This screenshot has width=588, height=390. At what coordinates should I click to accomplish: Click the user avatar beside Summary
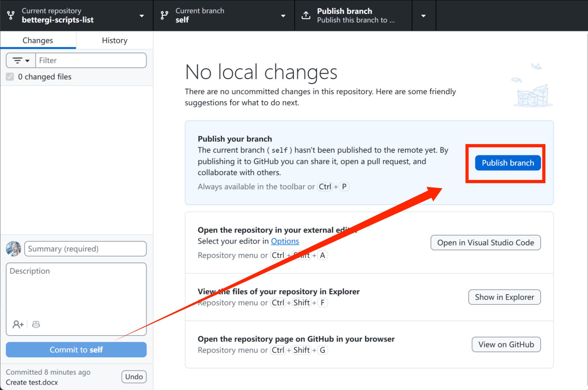click(x=14, y=249)
